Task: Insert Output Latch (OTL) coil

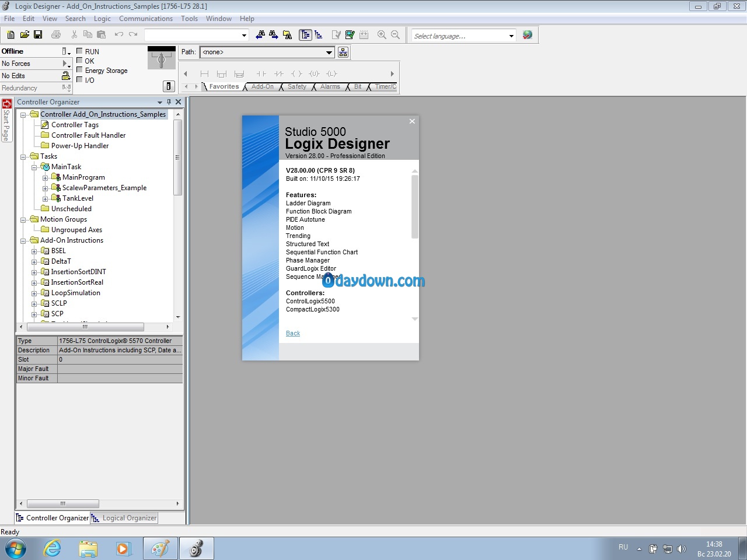Action: (332, 73)
